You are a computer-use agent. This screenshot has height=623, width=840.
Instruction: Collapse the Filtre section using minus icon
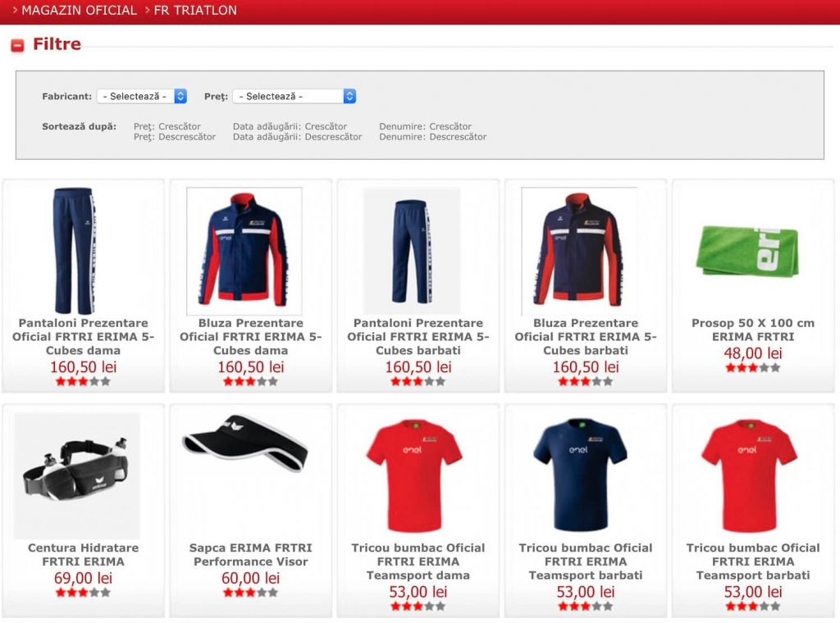pos(17,45)
